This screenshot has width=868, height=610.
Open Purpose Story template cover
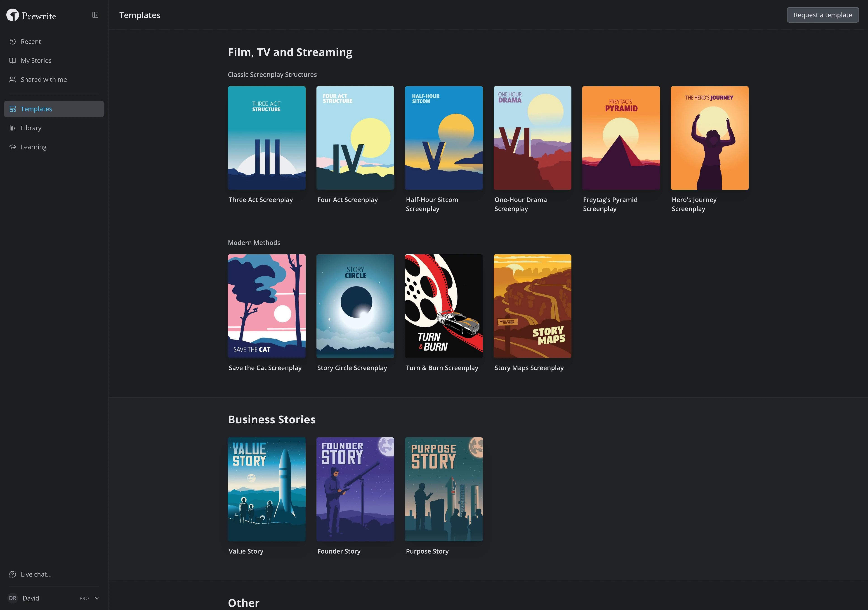pos(444,489)
